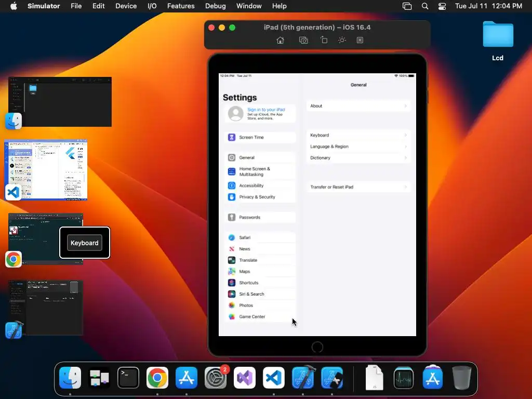This screenshot has width=532, height=399.
Task: Open the Apple menu
Action: click(x=14, y=6)
